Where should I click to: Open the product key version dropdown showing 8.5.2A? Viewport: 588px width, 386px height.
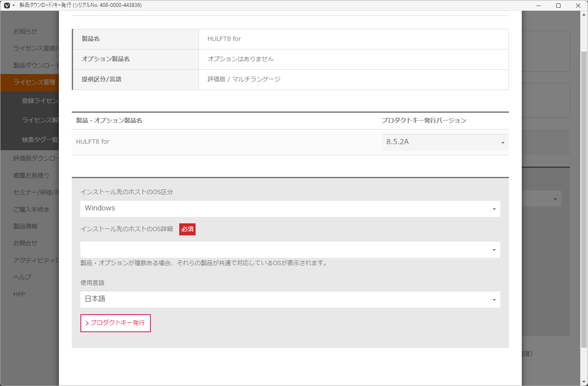click(445, 142)
